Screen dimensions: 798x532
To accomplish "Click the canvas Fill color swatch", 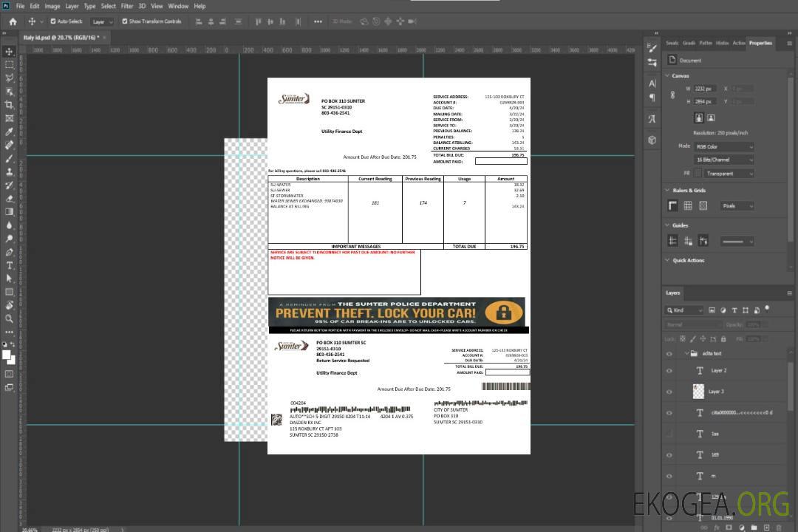I will [x=698, y=173].
